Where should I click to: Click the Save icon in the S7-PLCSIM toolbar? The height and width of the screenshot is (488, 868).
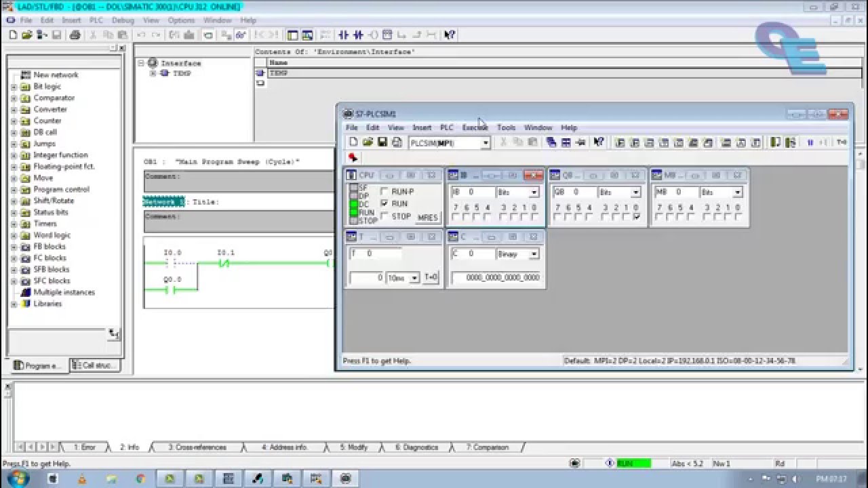[382, 142]
